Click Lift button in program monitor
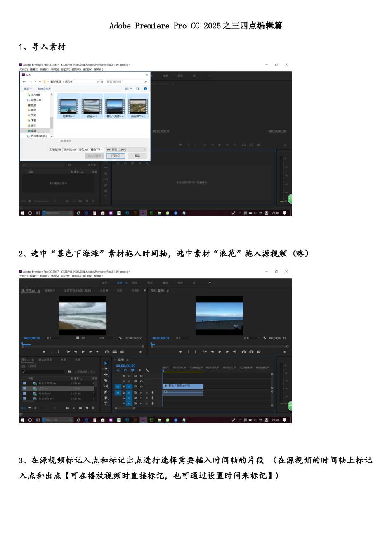The height and width of the screenshot is (555, 392). (244, 352)
